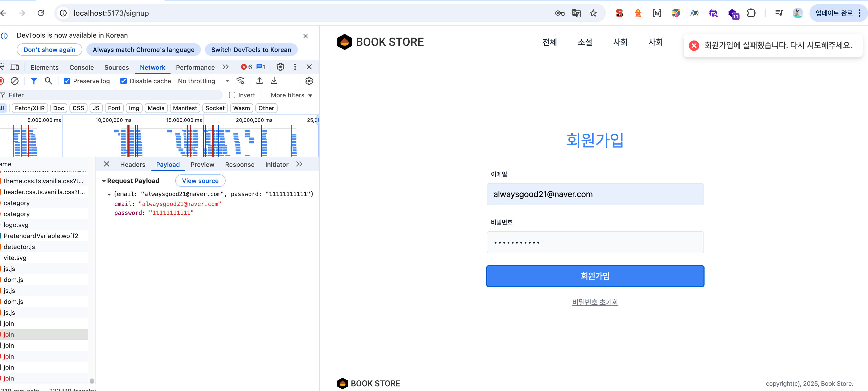868x391 pixels.
Task: Switch to the Sources tab
Action: click(116, 67)
